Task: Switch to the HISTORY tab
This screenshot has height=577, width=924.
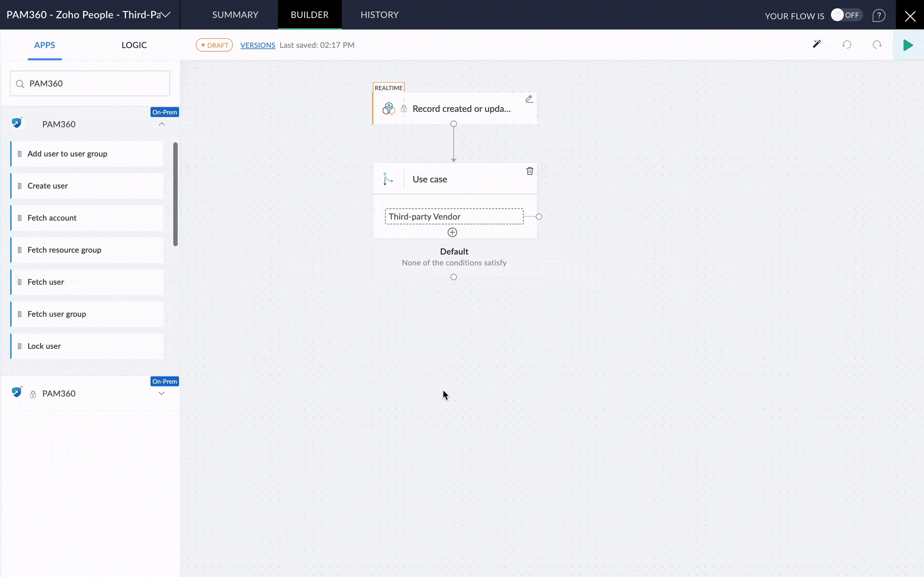Action: click(379, 14)
